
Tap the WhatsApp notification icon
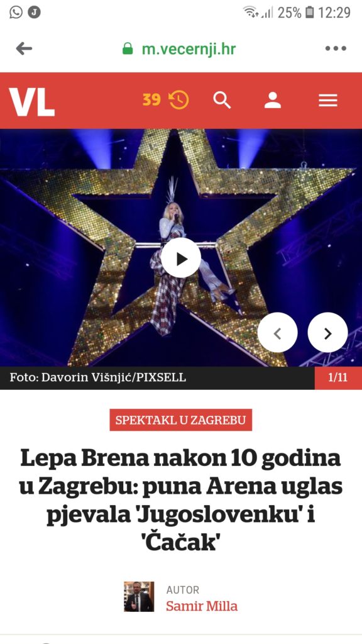[x=16, y=13]
